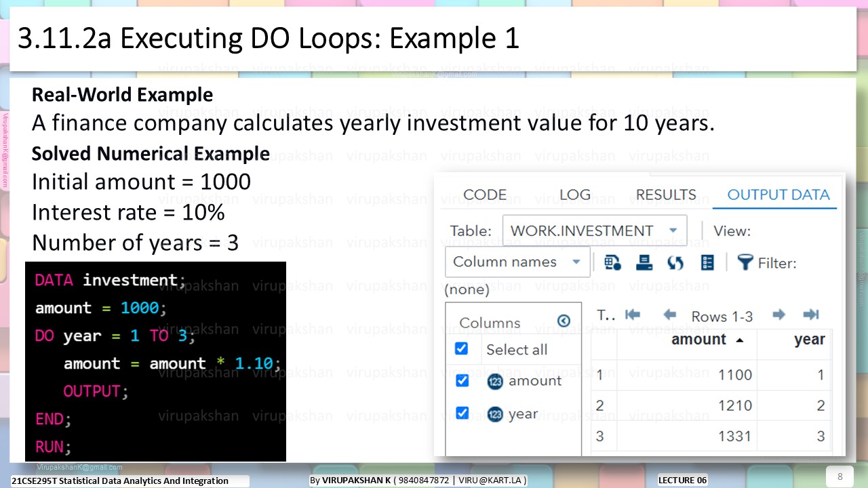The image size is (868, 488).
Task: Click the slide page number 8
Action: point(840,476)
